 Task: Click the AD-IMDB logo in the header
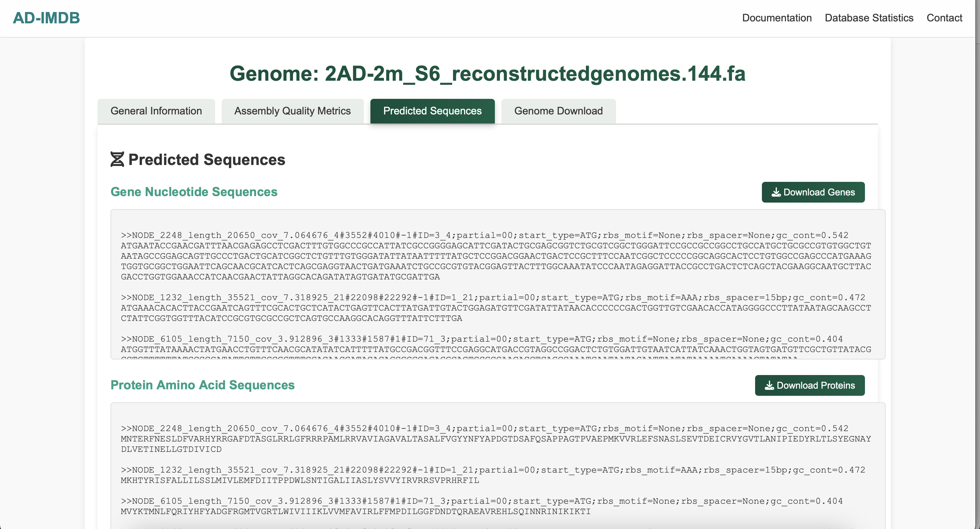[46, 18]
